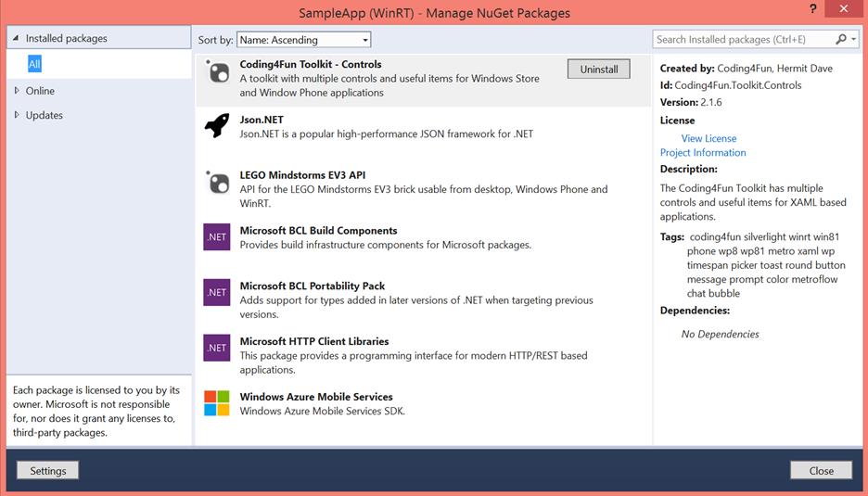Image resolution: width=868 pixels, height=496 pixels.
Task: Click the Microsoft HTTP Client Libraries .NET icon
Action: click(x=217, y=348)
